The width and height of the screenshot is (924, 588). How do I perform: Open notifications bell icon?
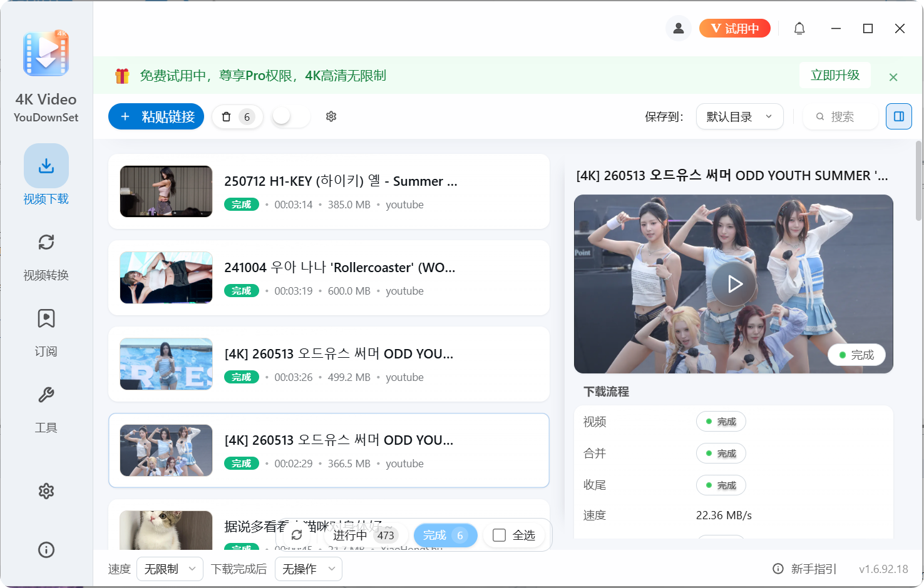click(799, 28)
